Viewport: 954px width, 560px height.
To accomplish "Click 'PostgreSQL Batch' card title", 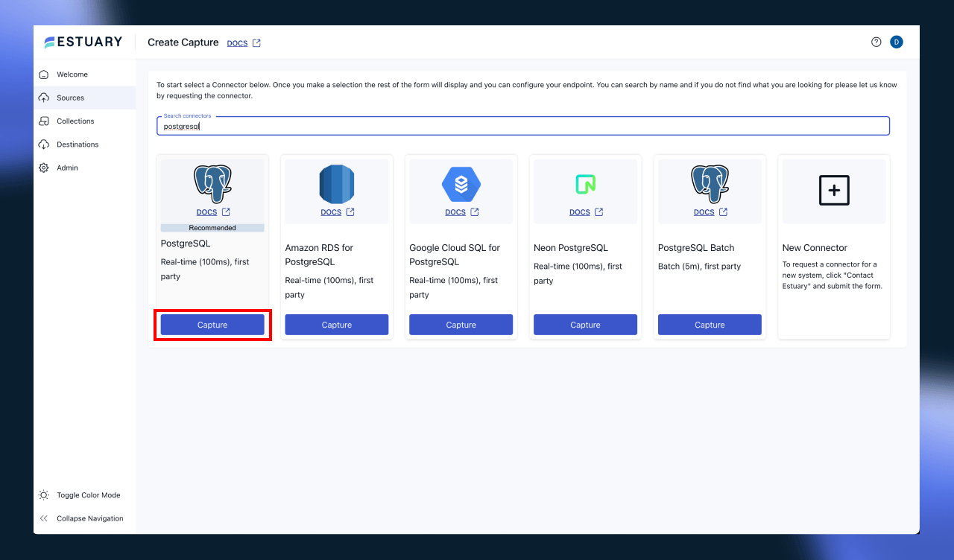I will click(x=696, y=248).
